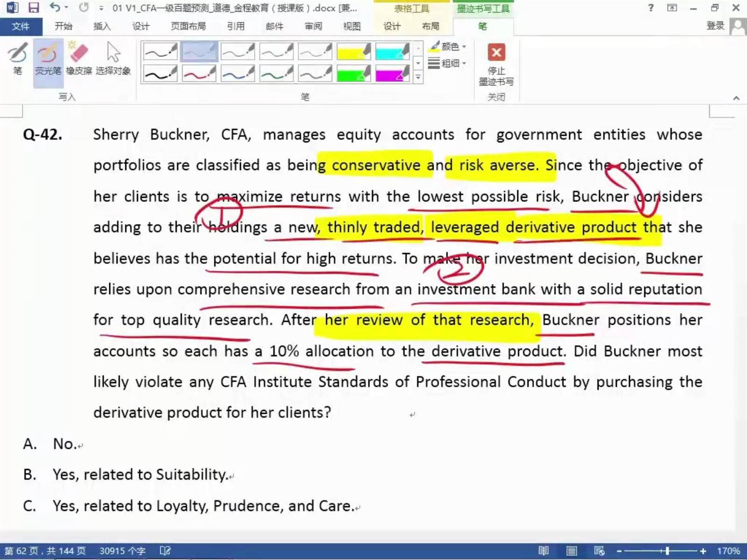Open the ink Color (颜色) dropdown
This screenshot has width=747, height=560.
click(448, 47)
